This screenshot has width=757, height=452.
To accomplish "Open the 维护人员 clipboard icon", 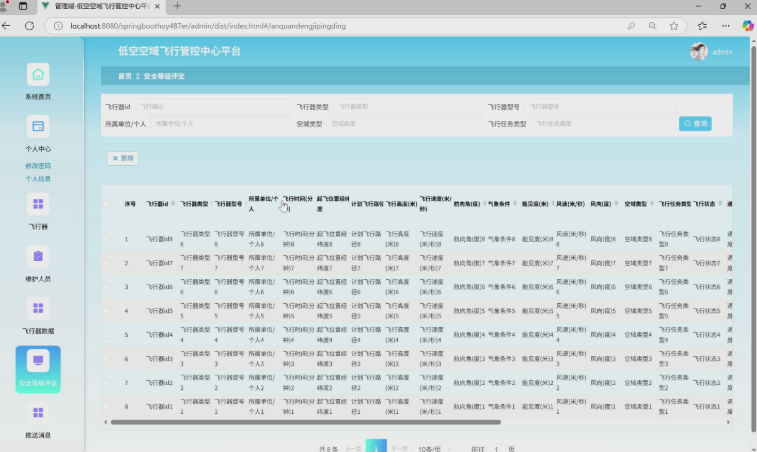I will [38, 256].
